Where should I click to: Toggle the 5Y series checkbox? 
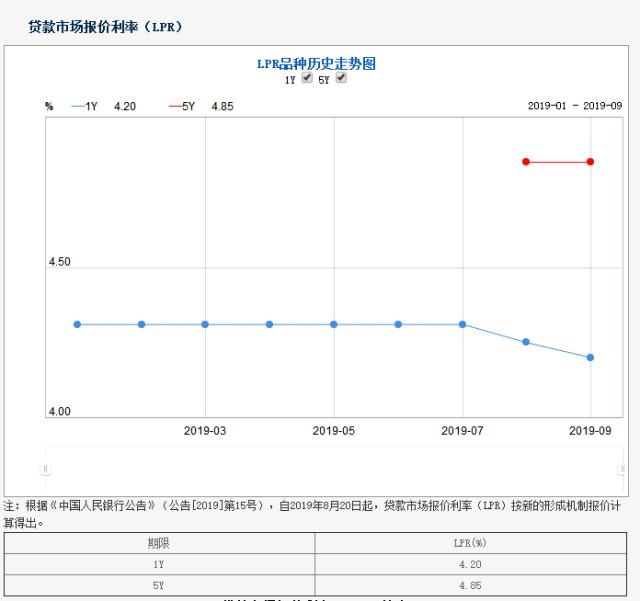(341, 78)
